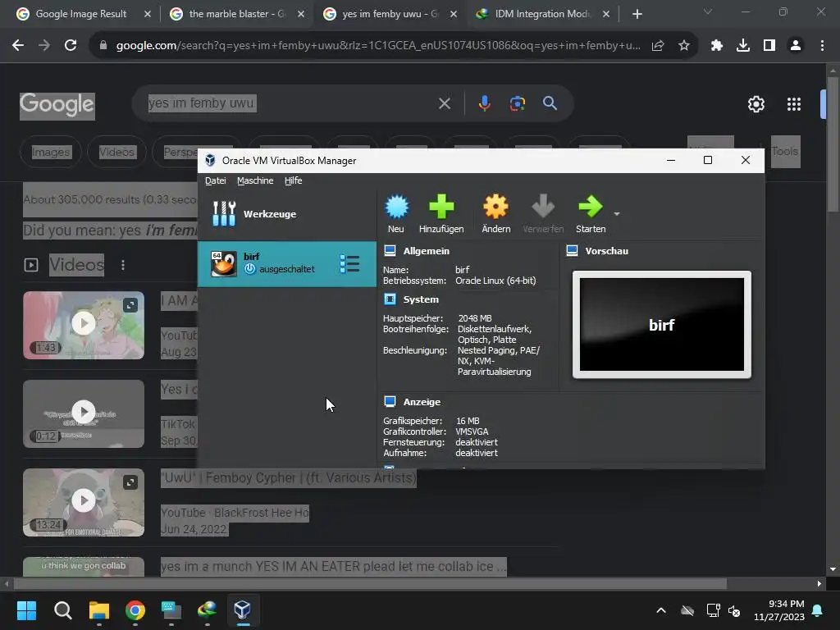This screenshot has width=840, height=630.
Task: Select Werkzeuge tools in the VirtualBox sidebar
Action: [287, 214]
